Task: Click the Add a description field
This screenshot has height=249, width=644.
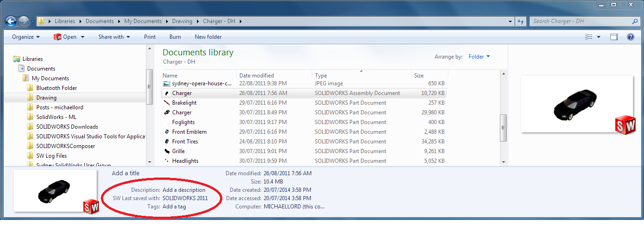Action: click(184, 190)
